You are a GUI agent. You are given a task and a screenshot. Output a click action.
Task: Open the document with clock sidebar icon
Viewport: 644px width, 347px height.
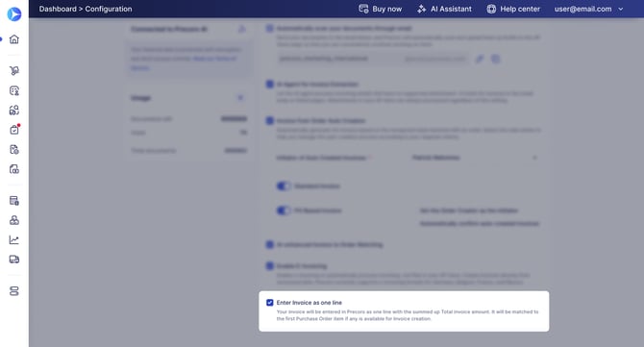tap(14, 150)
